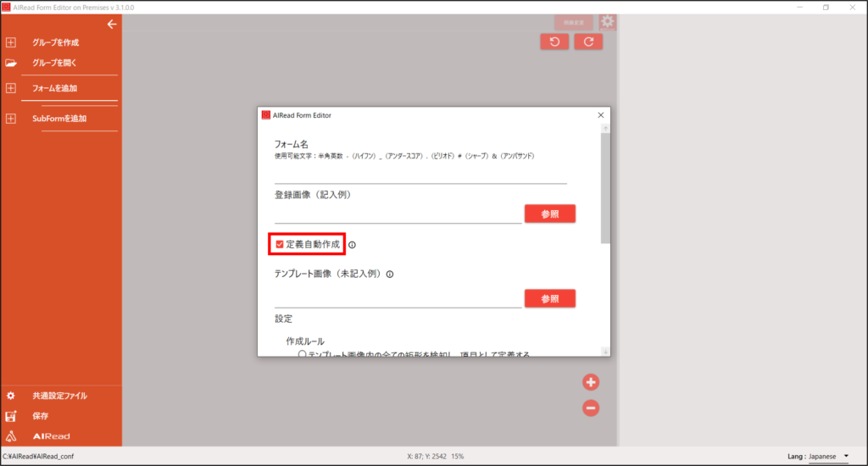Image resolution: width=868 pixels, height=466 pixels.
Task: Click 参照 for テンプレート画像（未記入例）
Action: [x=549, y=299]
